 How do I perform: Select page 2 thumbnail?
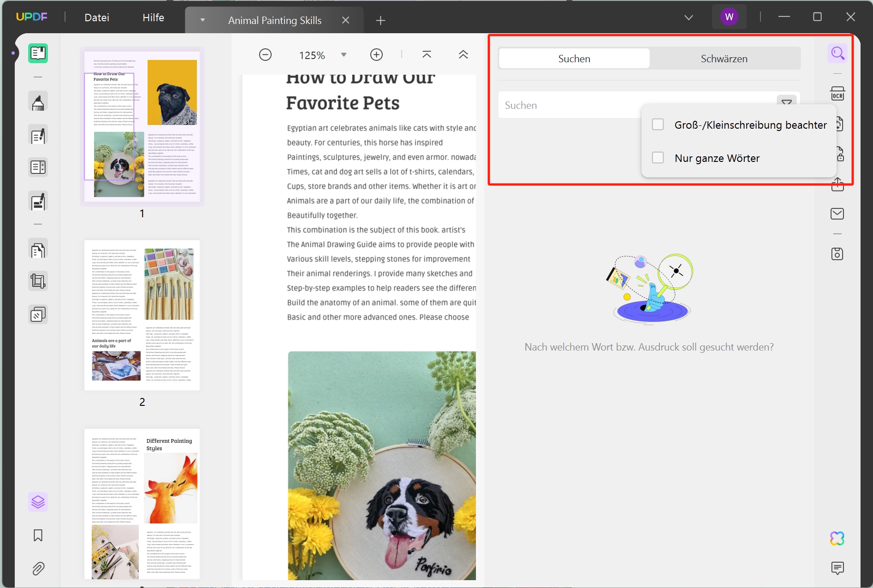click(x=142, y=315)
